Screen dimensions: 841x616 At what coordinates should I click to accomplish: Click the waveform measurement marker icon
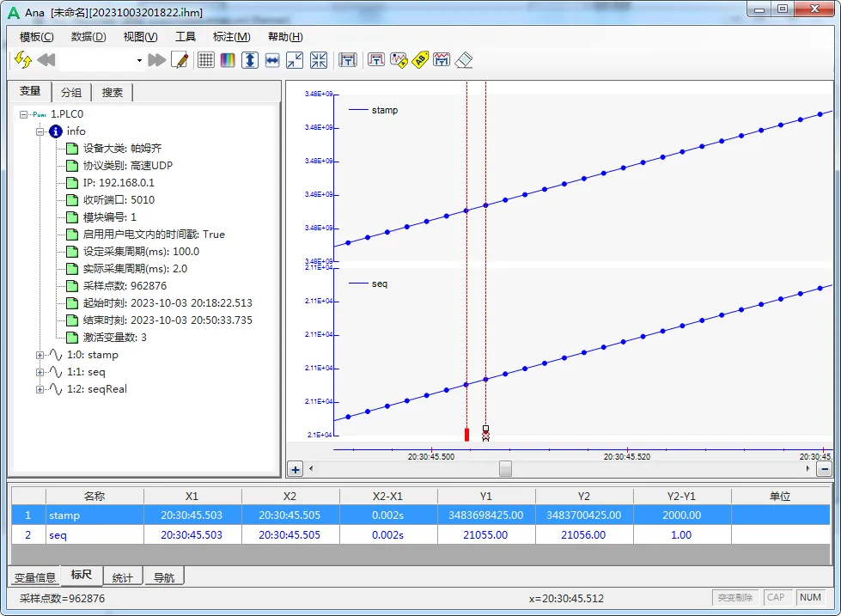point(442,59)
